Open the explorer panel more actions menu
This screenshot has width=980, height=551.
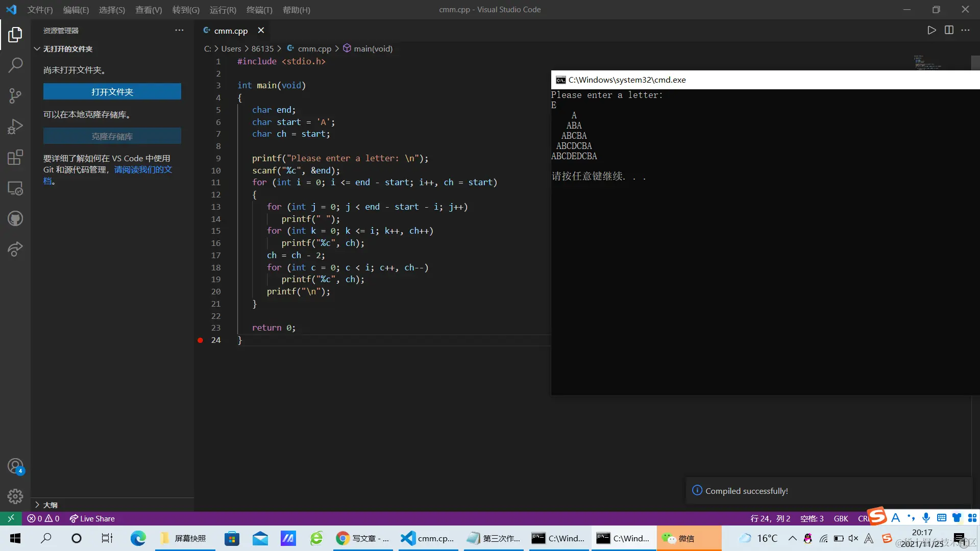coord(179,30)
